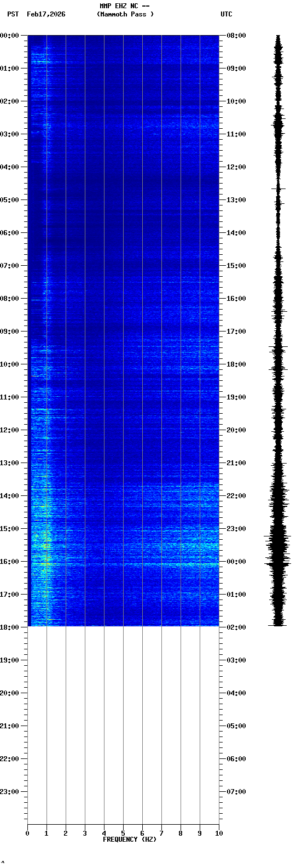The height and width of the screenshot is (868, 302).
Task: Select the '12:00' UTC axis label
Action: 236,167
